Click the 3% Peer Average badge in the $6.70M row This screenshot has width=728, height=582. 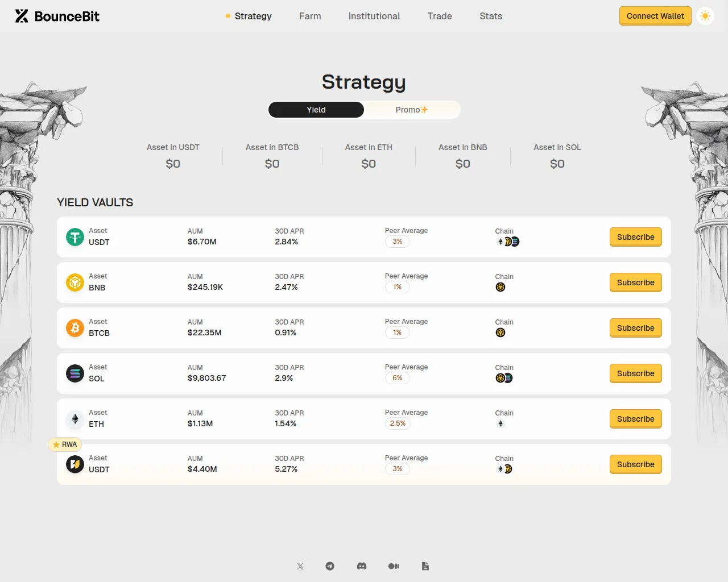tap(398, 242)
